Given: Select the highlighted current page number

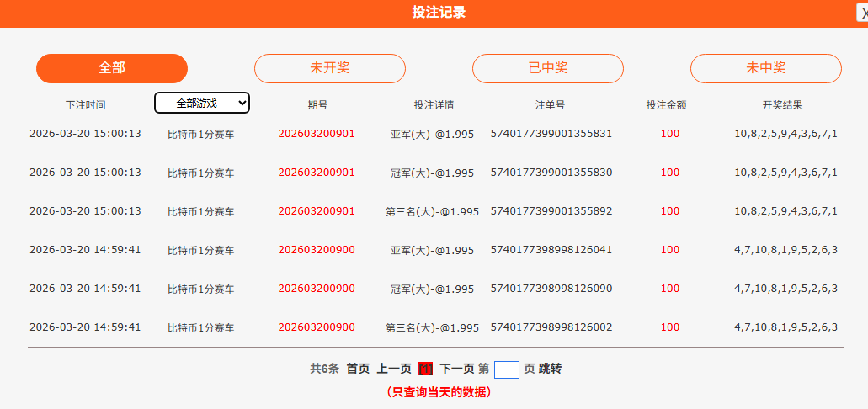Looking at the screenshot, I should (x=425, y=369).
